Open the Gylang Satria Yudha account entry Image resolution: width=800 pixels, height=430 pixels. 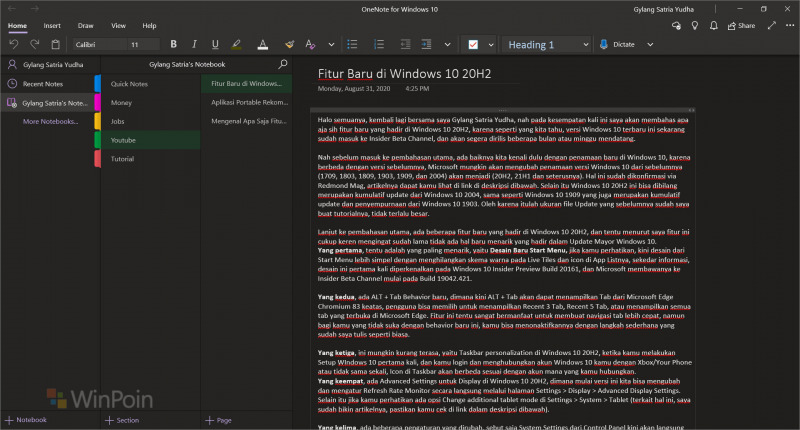(x=50, y=65)
